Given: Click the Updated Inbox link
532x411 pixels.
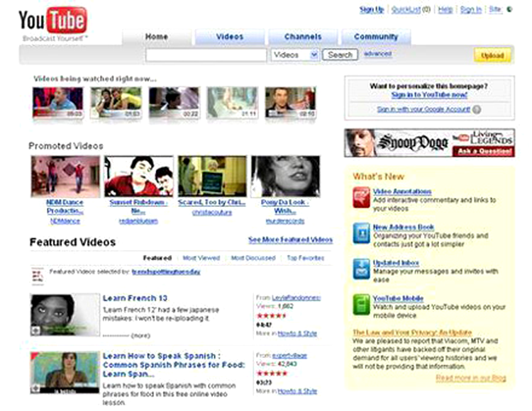Looking at the screenshot, I should (x=396, y=263).
